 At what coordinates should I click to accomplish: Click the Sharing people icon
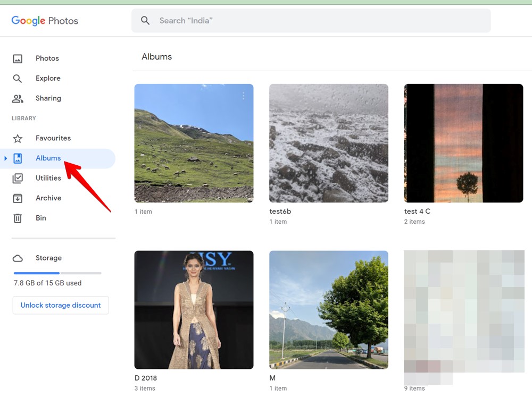point(18,98)
